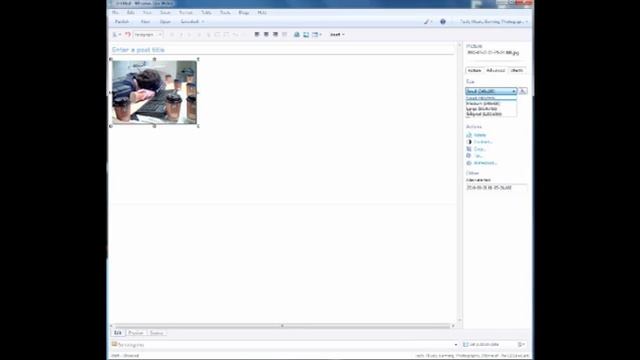This screenshot has width=640, height=360.
Task: Click the Contrast action link
Action: [483, 142]
